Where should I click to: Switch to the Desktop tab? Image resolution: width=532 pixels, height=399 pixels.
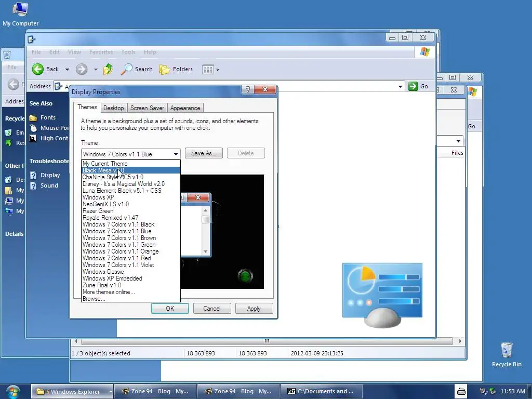113,108
